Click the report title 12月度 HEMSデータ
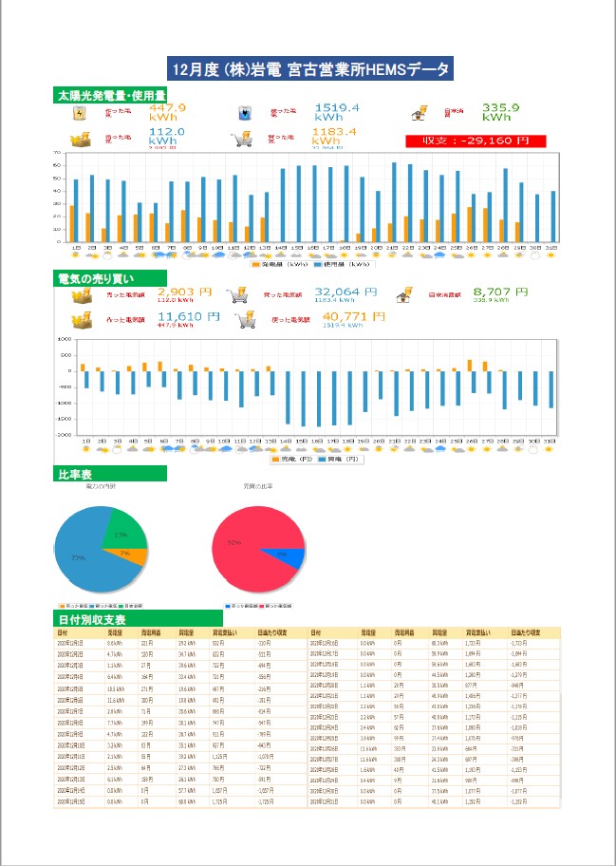Screen dimensions: 616x866 (308, 68)
